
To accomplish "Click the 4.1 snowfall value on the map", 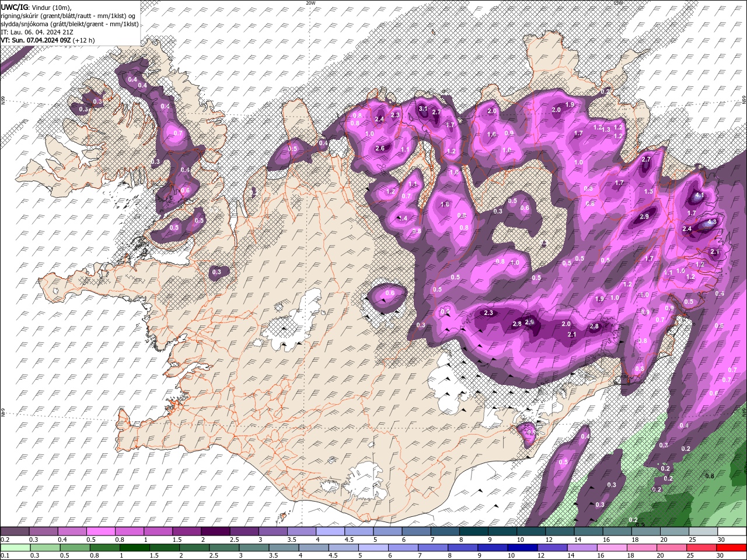I will pos(700,196).
